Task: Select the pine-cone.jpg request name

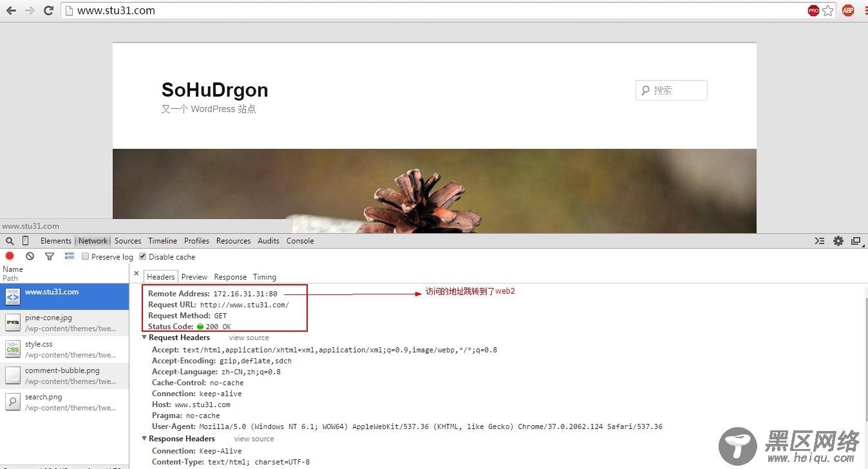Action: (48, 318)
